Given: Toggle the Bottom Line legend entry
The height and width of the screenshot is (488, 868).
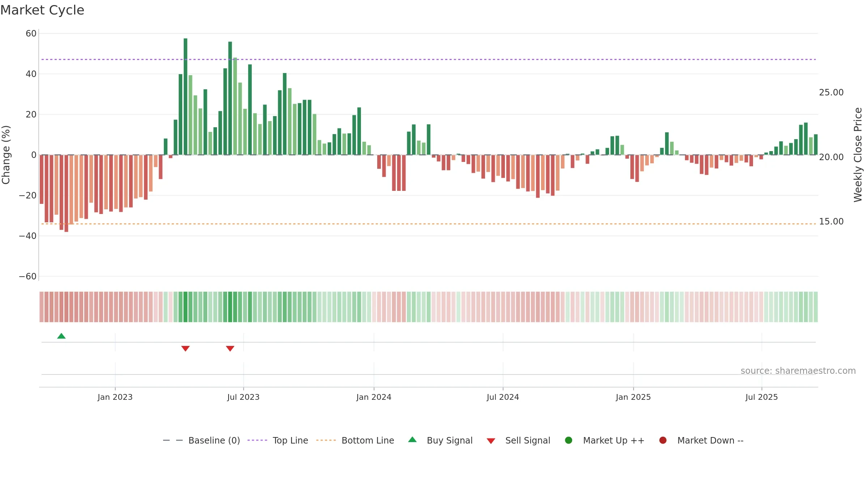Looking at the screenshot, I should click(x=355, y=440).
